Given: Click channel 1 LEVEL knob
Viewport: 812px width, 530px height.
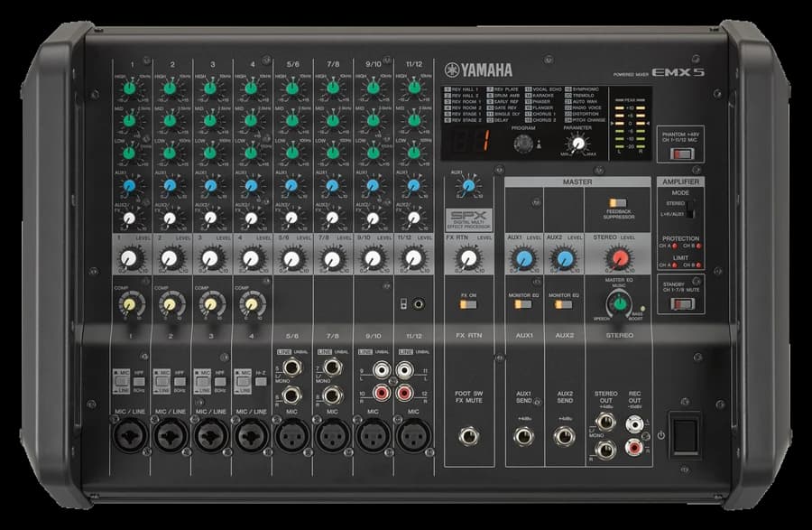Looking at the screenshot, I should point(129,258).
